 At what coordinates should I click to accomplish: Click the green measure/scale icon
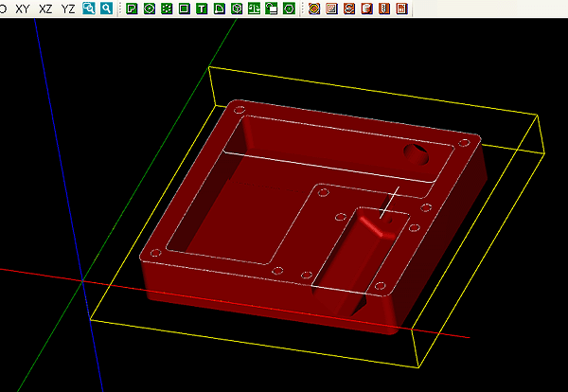[x=254, y=9]
